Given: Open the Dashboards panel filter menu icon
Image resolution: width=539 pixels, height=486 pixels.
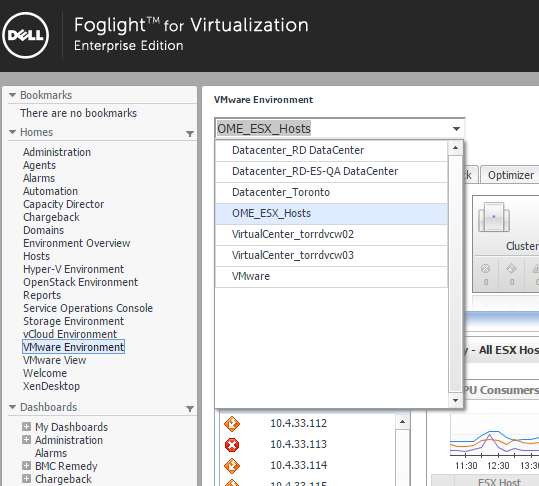Looking at the screenshot, I should pyautogui.click(x=190, y=409).
